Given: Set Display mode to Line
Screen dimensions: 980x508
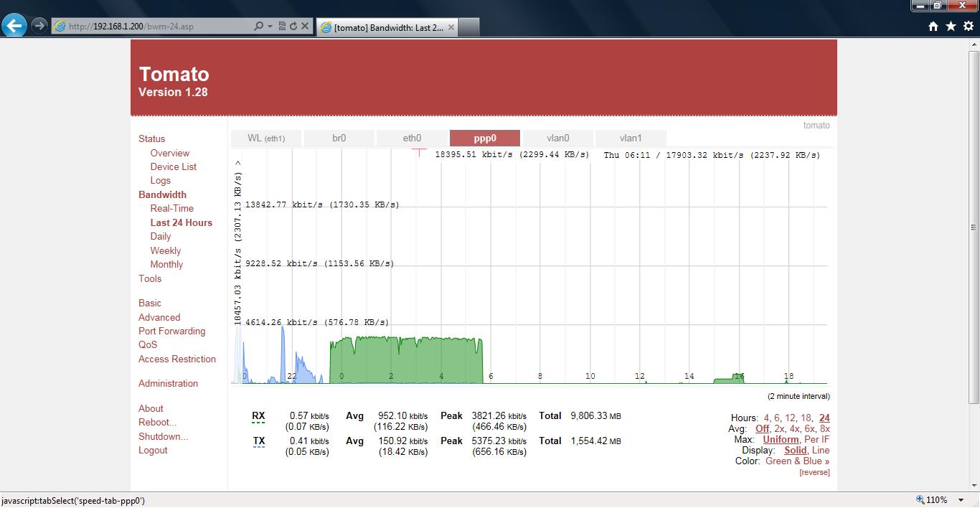Looking at the screenshot, I should click(x=821, y=450).
